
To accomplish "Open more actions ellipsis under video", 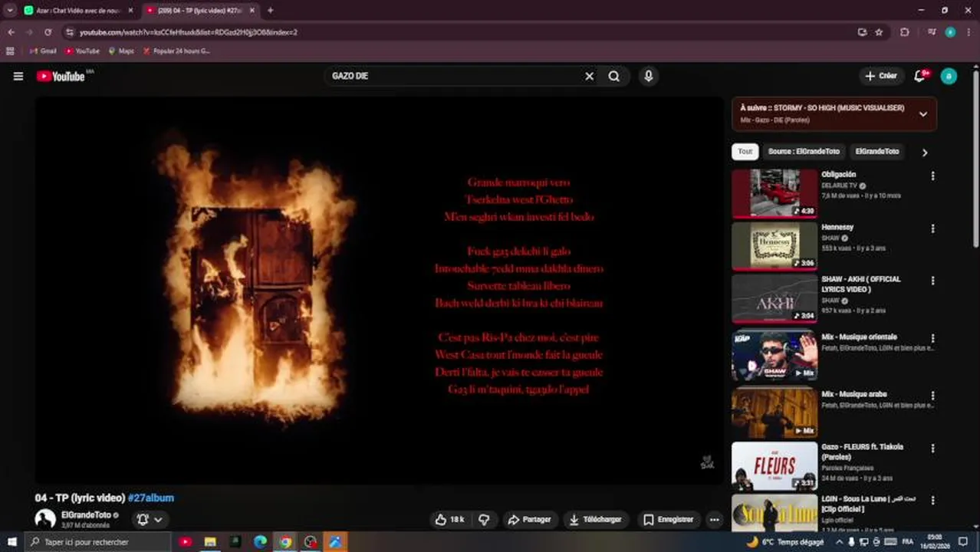I will tap(714, 519).
